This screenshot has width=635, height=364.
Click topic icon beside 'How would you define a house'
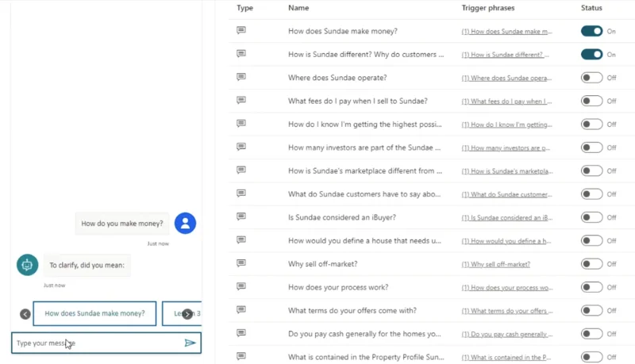241,239
